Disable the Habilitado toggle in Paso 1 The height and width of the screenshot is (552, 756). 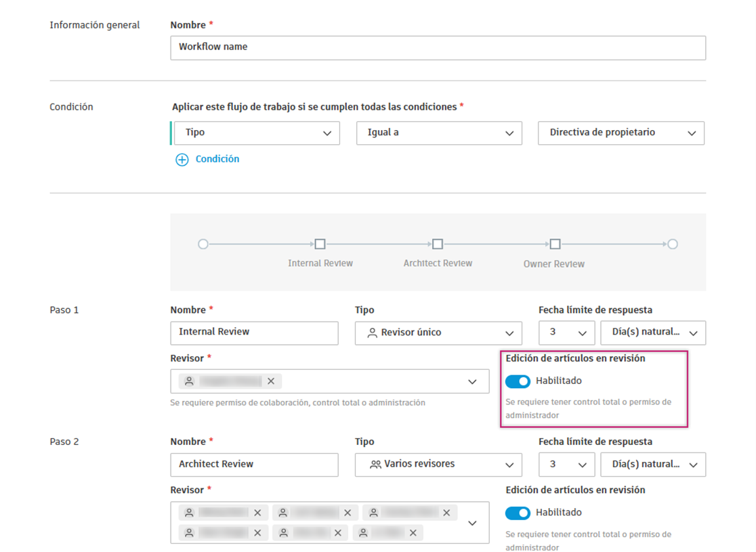(518, 381)
